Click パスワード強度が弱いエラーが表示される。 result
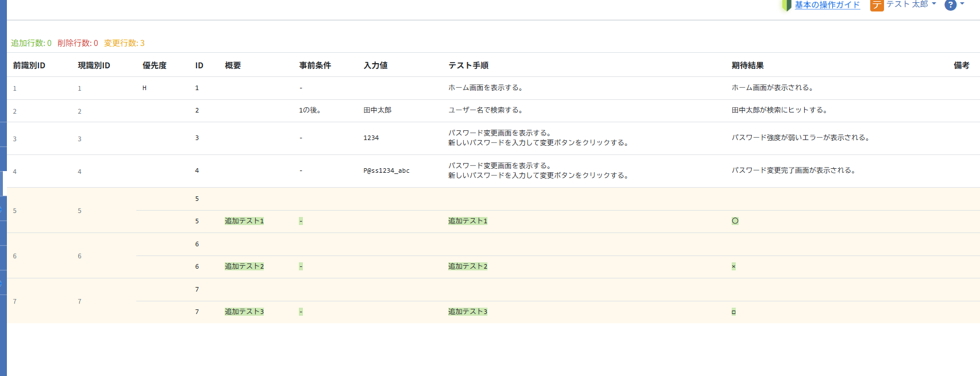 click(x=801, y=138)
